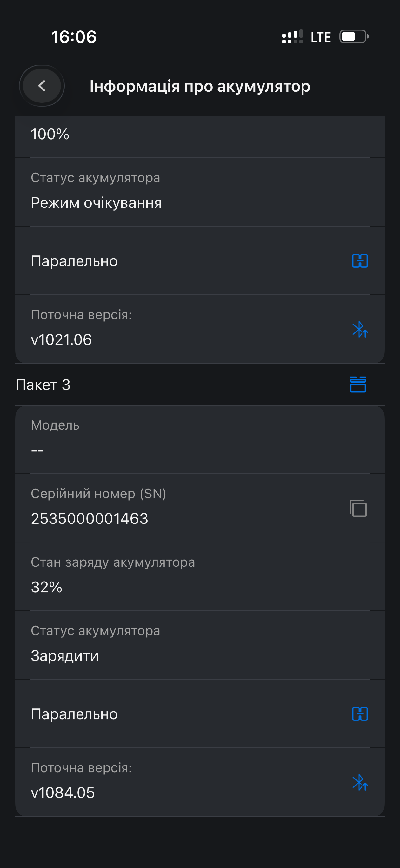Image resolution: width=400 pixels, height=868 pixels.
Task: Tap the cellular signal bars icon
Action: click(x=292, y=37)
